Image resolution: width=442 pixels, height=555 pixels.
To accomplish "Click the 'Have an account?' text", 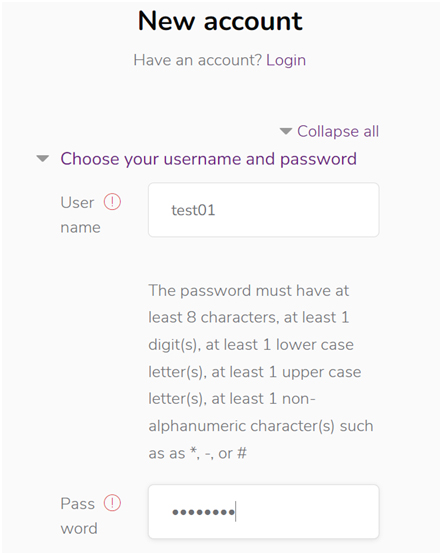I will pyautogui.click(x=198, y=60).
